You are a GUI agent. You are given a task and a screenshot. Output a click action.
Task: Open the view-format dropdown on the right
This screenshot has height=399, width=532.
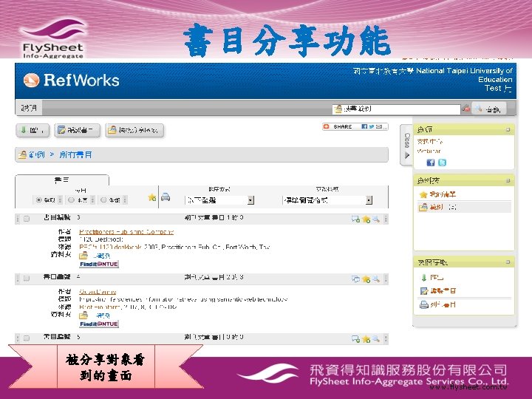tap(327, 200)
